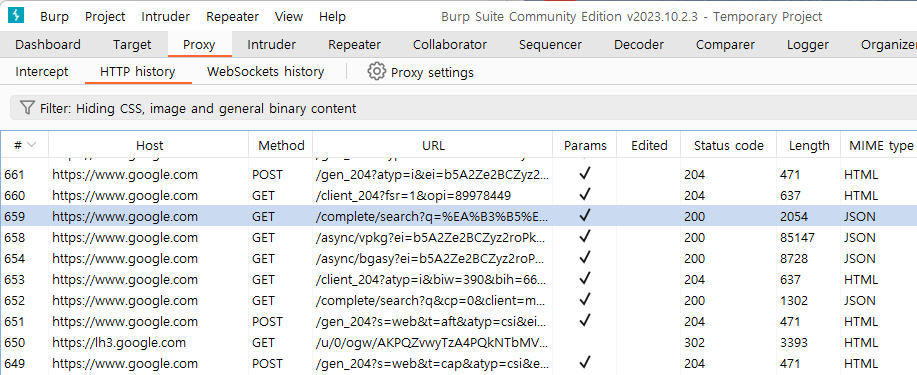Click URL /complete/search?q=%EA%B3%B5 cell

click(x=432, y=216)
